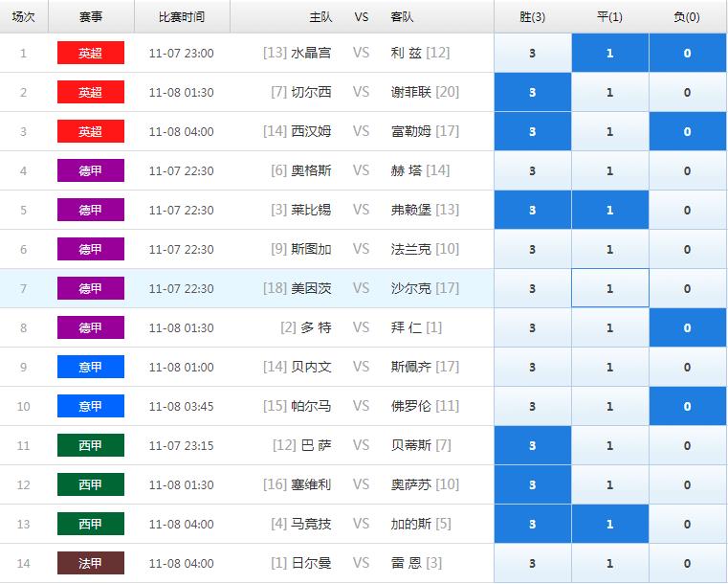Deselect win (3) for 巴萨 vs 贝蒂斯
This screenshot has width=728, height=584.
point(533,445)
